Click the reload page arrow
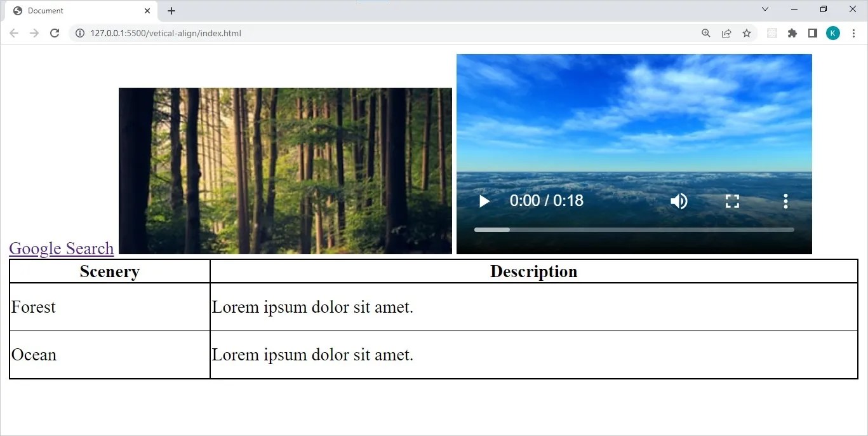Image resolution: width=868 pixels, height=436 pixels. (x=55, y=33)
